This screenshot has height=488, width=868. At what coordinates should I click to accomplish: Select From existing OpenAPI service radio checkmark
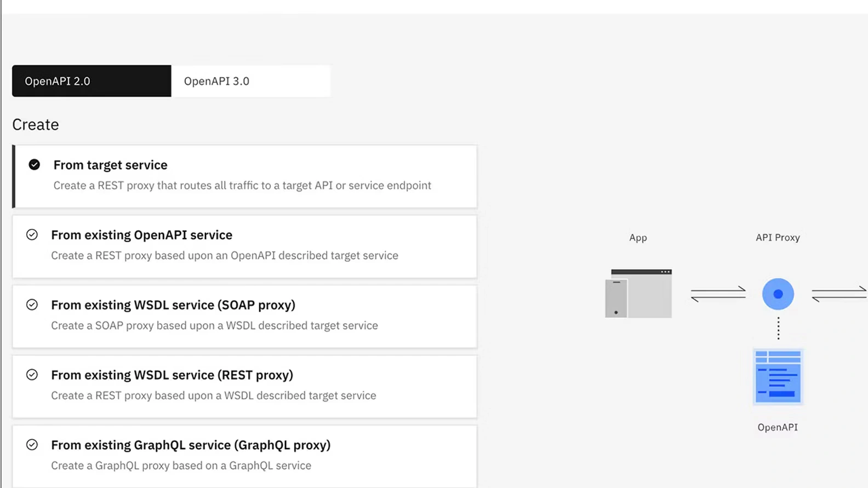coord(32,235)
